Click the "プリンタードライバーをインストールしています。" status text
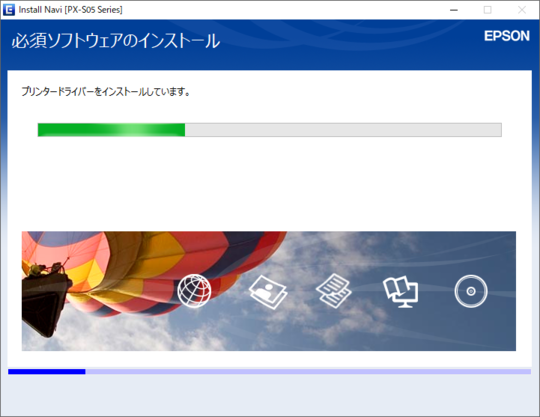The image size is (540, 417). [x=106, y=92]
